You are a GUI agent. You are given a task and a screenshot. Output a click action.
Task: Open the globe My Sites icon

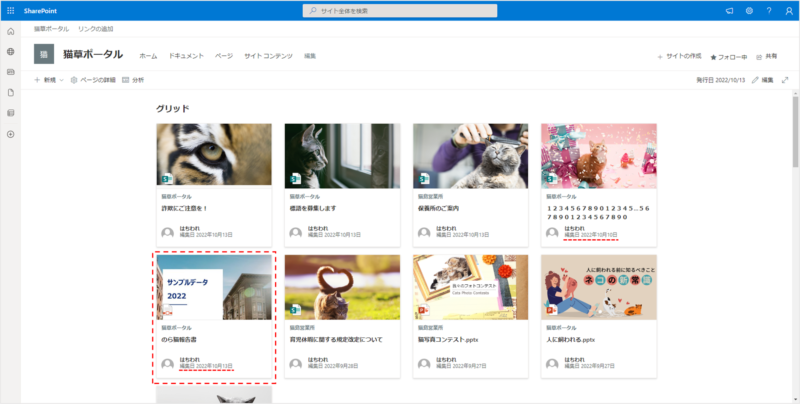pos(10,52)
